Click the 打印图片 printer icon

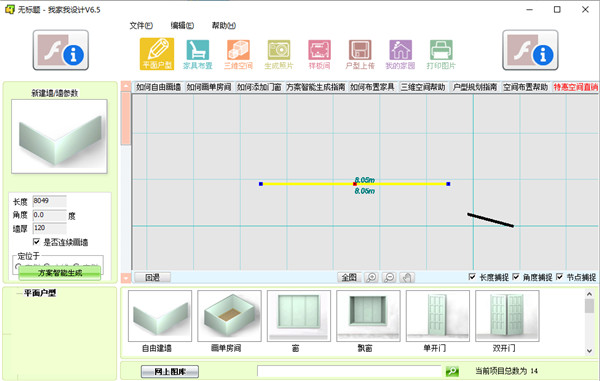pos(441,55)
